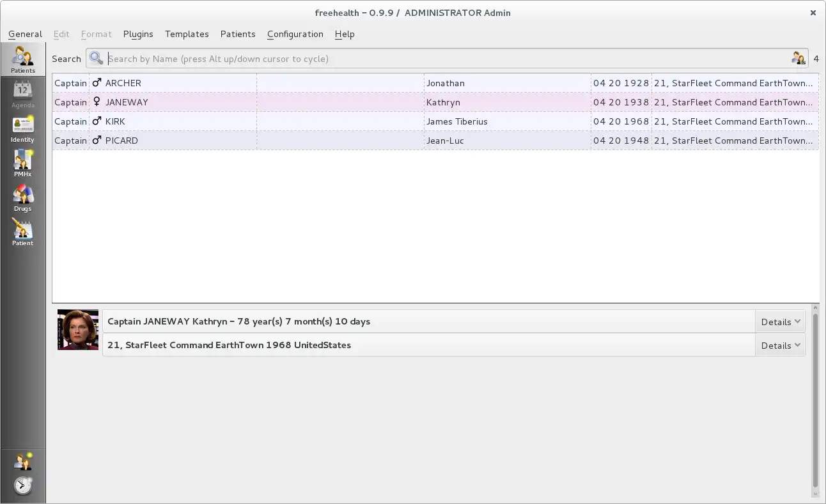Open the Plugins menu
826x504 pixels.
click(138, 34)
